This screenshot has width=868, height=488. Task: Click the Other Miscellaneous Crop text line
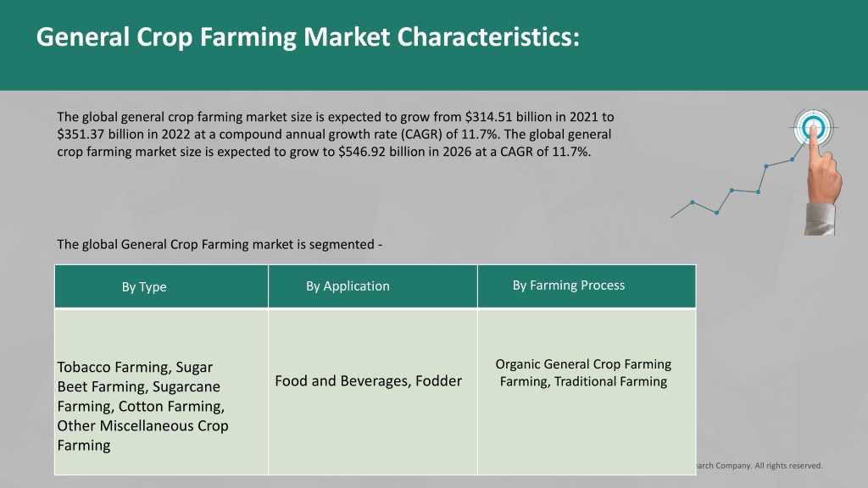[142, 426]
